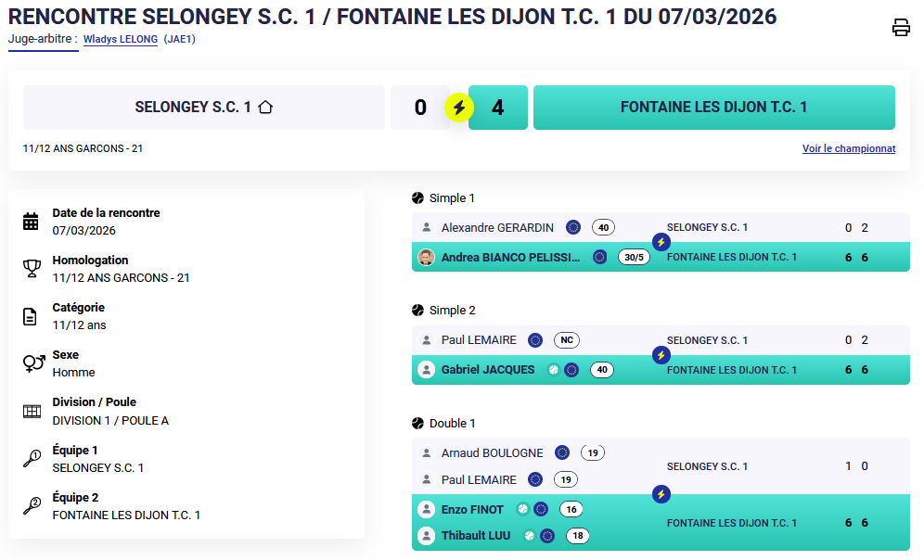Click the EU flag badge next to Alexandre GERARDIN
This screenshot has width=924, height=560.
pos(573,227)
